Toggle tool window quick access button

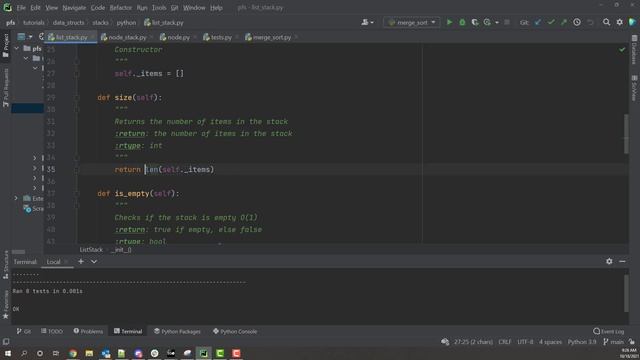point(6,342)
